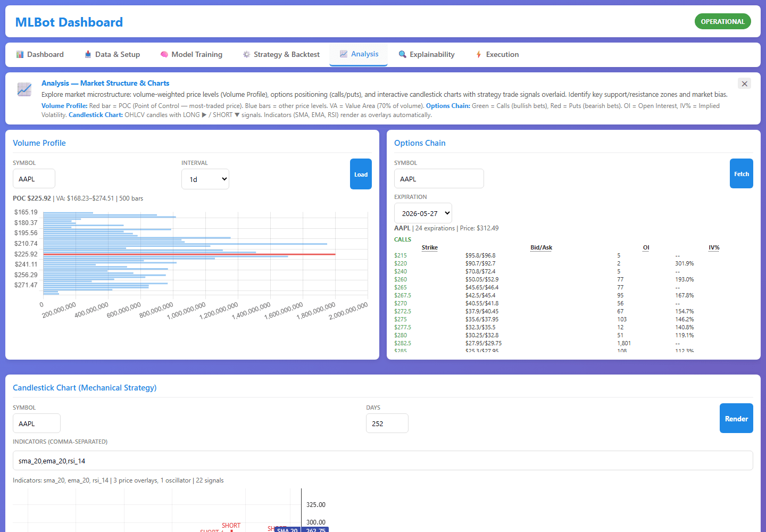
Task: Focus the Candlestick Chart symbol field
Action: tap(37, 423)
